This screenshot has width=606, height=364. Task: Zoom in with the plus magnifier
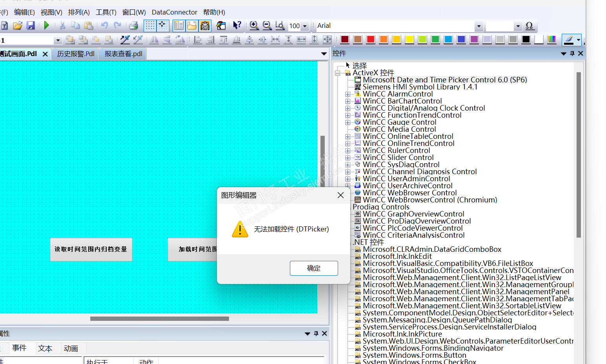coord(254,26)
